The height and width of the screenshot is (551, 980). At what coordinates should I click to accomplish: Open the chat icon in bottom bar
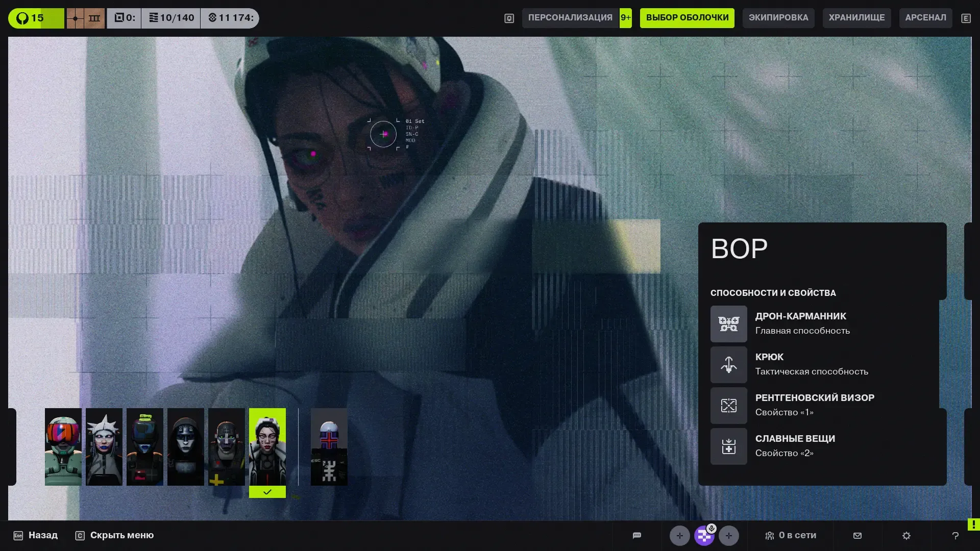(x=636, y=535)
